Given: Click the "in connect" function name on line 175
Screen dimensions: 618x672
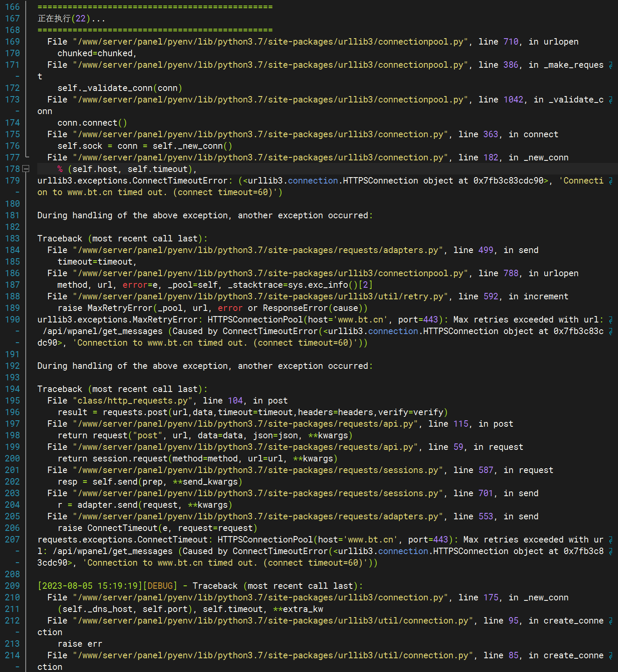Looking at the screenshot, I should 534,134.
